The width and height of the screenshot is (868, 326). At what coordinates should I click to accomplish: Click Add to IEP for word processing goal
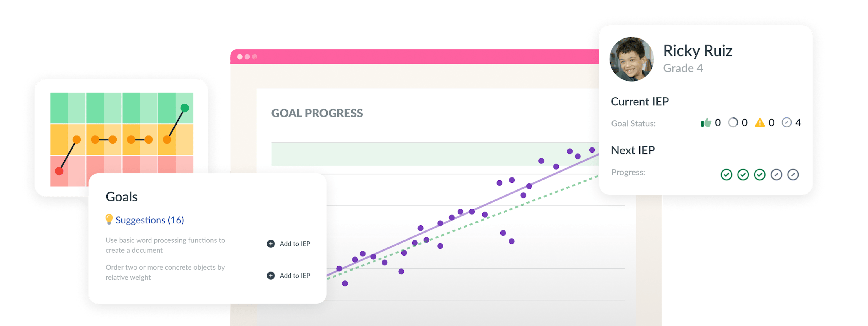295,244
